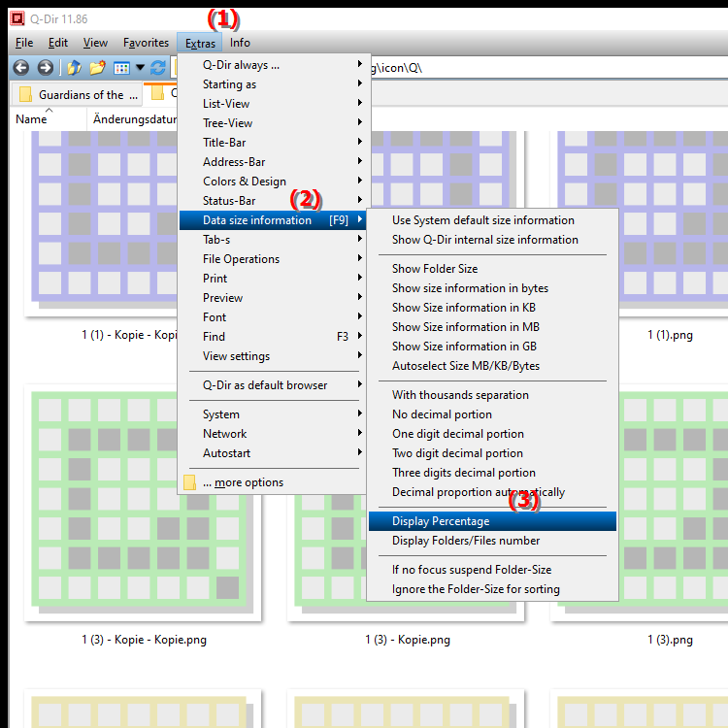This screenshot has width=728, height=728.
Task: Open File Operations submenu
Action: (273, 259)
